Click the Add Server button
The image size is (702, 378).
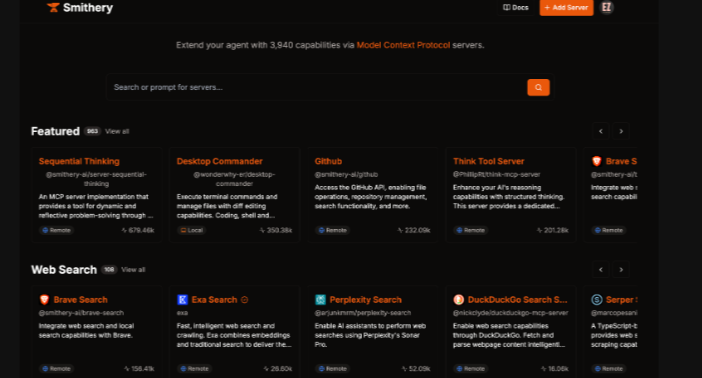click(566, 8)
